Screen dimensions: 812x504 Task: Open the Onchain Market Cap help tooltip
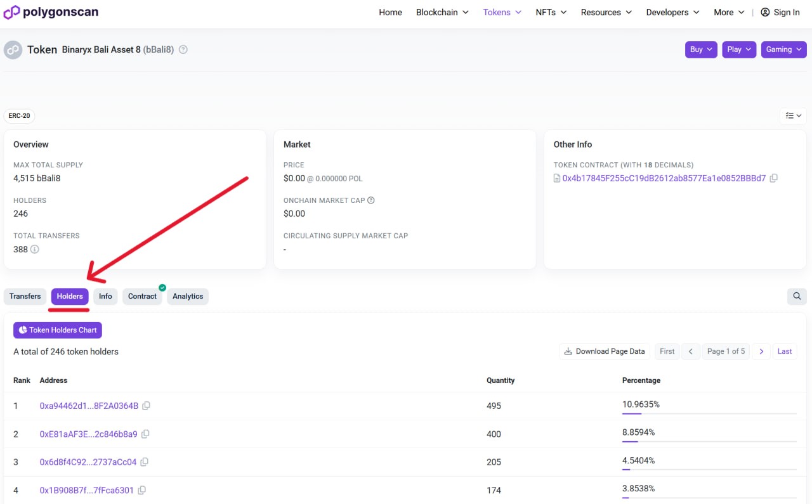point(372,200)
